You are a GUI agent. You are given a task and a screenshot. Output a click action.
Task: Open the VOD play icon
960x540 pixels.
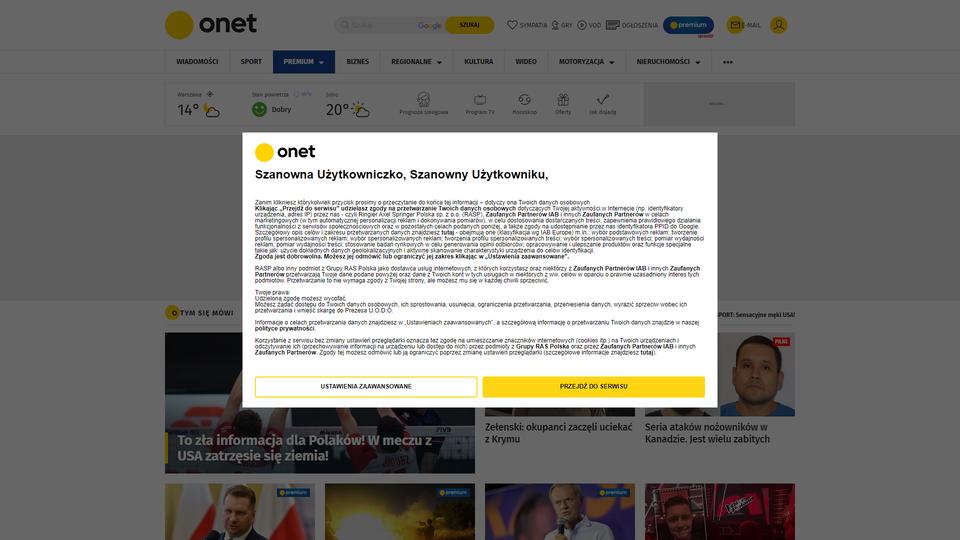pyautogui.click(x=582, y=25)
